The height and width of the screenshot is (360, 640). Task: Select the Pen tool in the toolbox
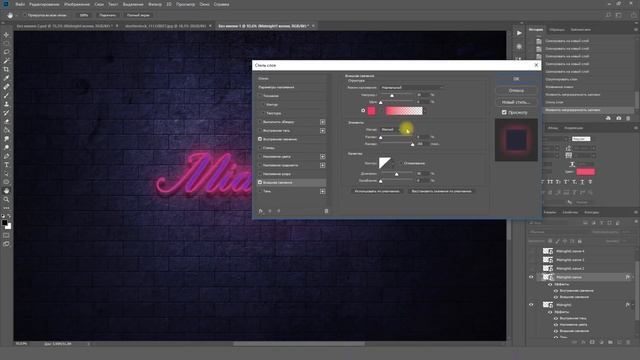[6, 156]
